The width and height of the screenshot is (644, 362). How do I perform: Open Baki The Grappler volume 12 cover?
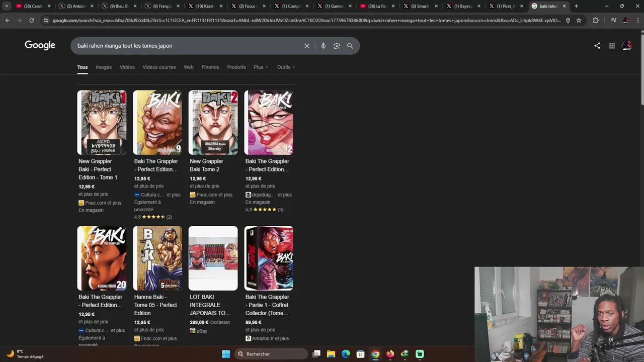pyautogui.click(x=269, y=123)
